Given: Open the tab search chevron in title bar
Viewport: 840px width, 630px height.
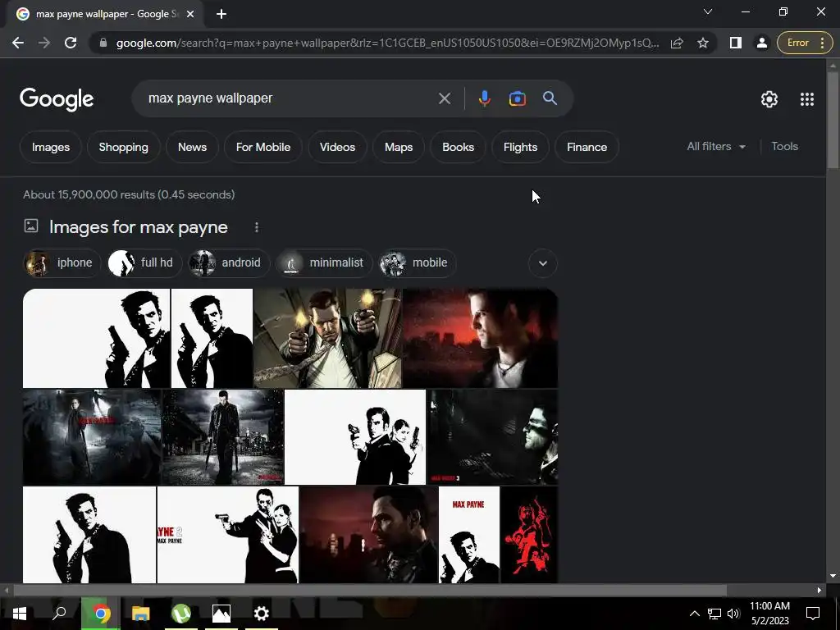Looking at the screenshot, I should coord(708,11).
